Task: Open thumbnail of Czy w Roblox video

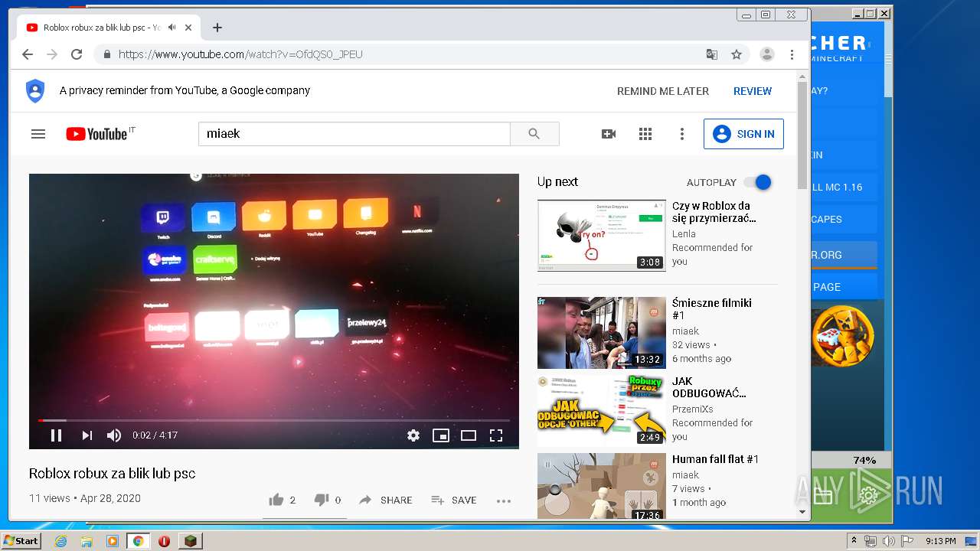Action: (x=602, y=236)
